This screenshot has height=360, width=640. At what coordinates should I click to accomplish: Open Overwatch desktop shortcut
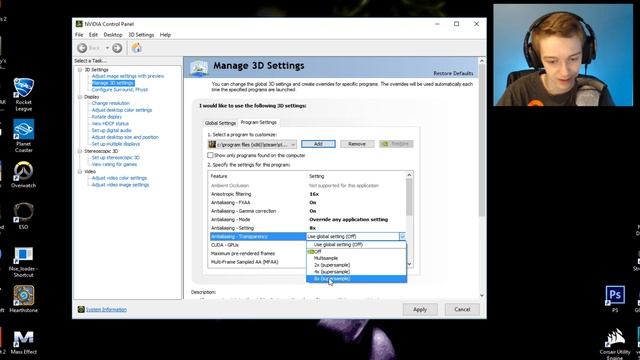pyautogui.click(x=23, y=174)
